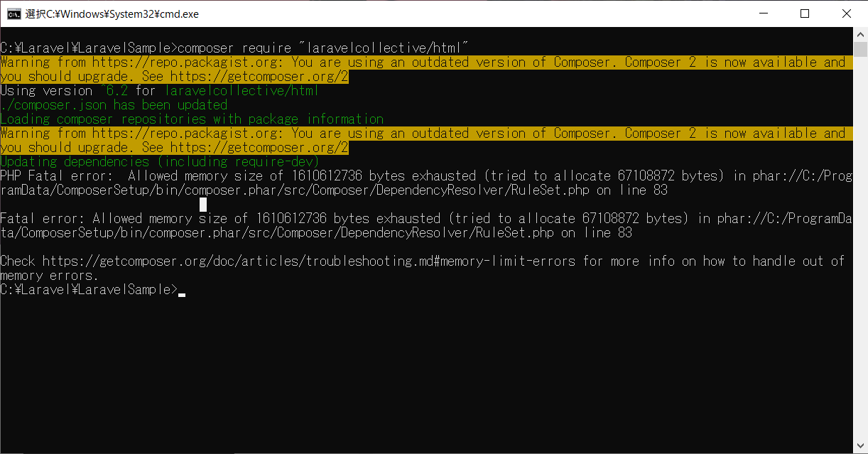The height and width of the screenshot is (454, 868).
Task: Click the scrollbar up arrow
Action: pos(860,34)
